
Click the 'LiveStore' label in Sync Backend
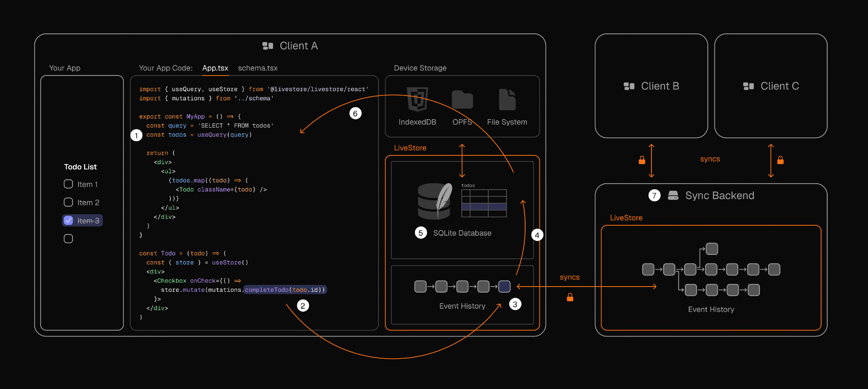(x=626, y=218)
